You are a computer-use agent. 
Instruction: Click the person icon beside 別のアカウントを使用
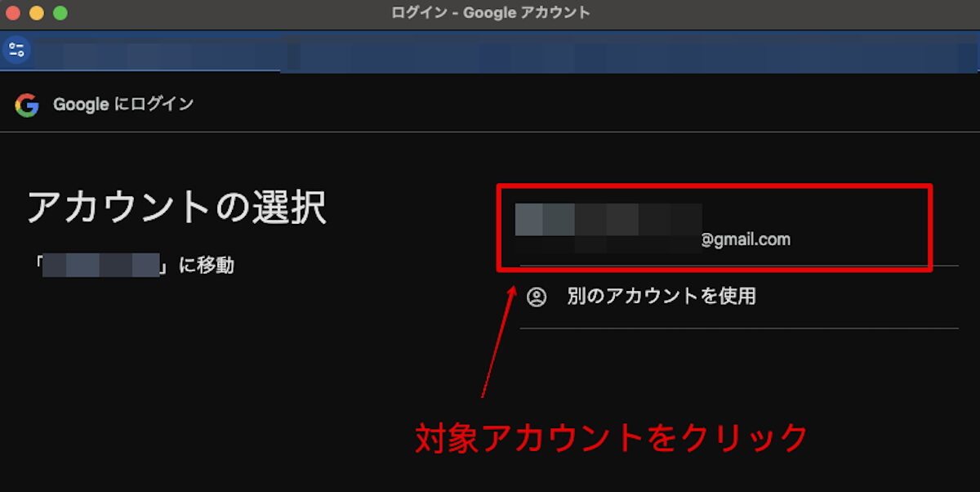click(535, 297)
